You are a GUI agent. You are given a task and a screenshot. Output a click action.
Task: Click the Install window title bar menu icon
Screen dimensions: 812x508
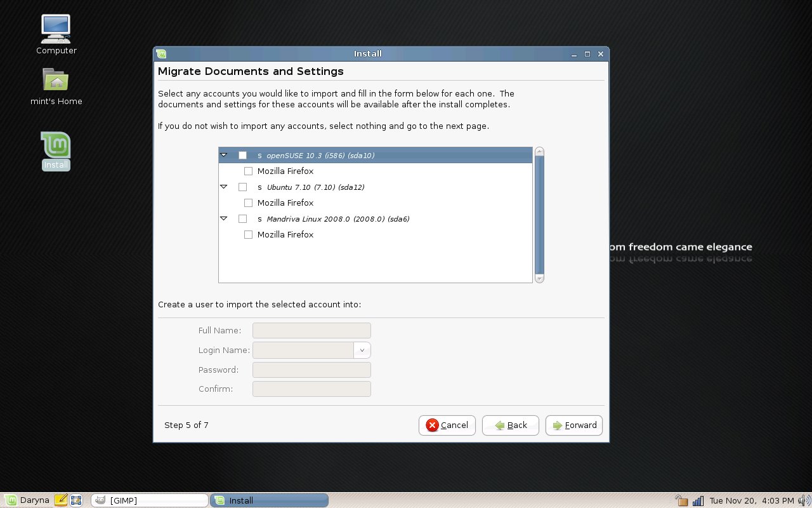pos(162,54)
